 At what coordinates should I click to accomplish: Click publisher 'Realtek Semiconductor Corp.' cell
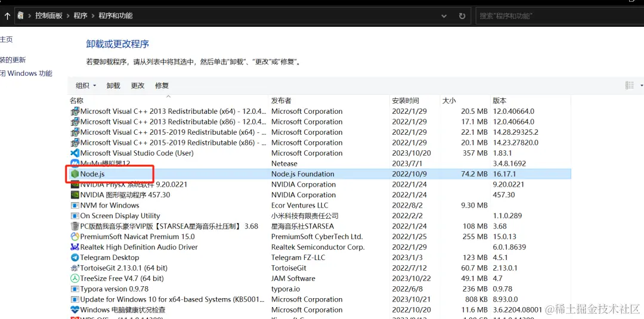[318, 247]
